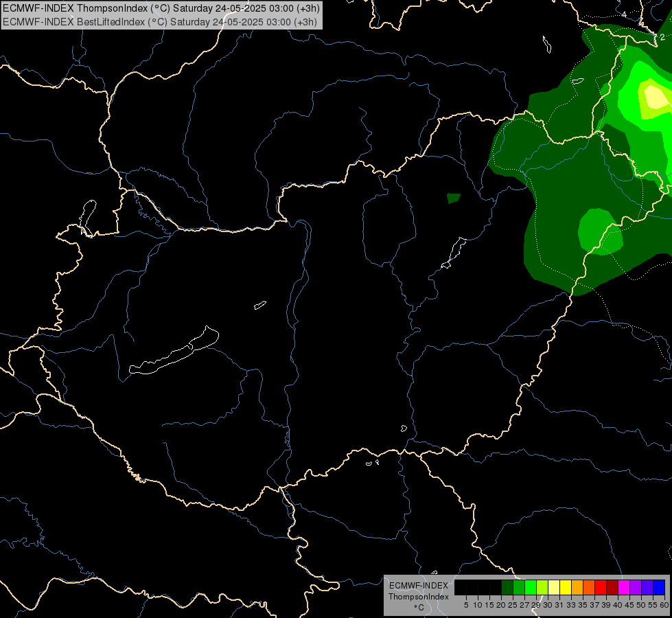Viewport: 672px width, 618px height.
Task: Click the yellow 31-33 legend swatch
Action: tap(566, 587)
